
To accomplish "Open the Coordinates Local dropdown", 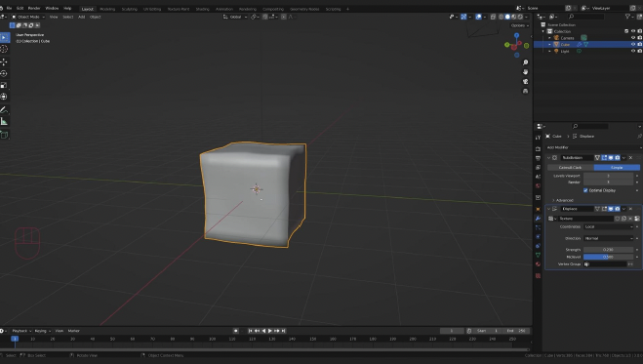I will tap(609, 226).
